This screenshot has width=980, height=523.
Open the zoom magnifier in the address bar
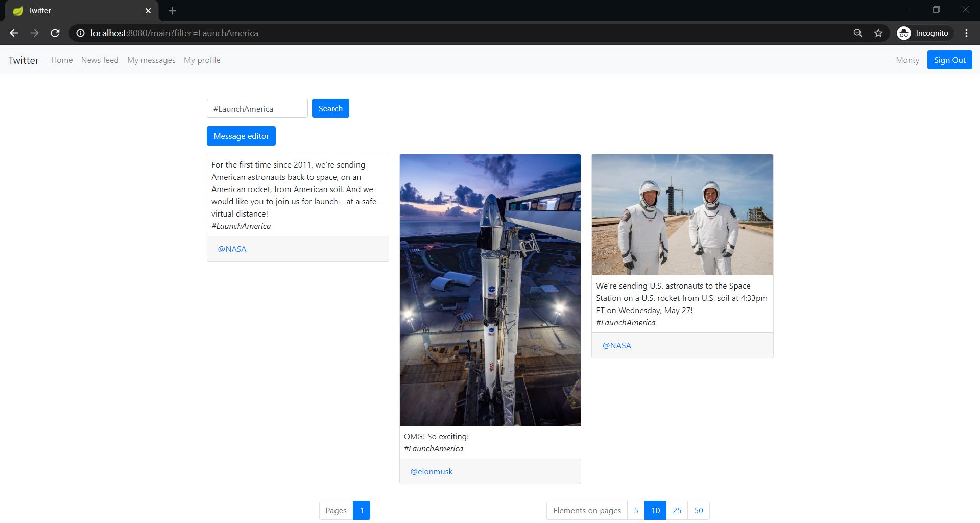point(857,33)
